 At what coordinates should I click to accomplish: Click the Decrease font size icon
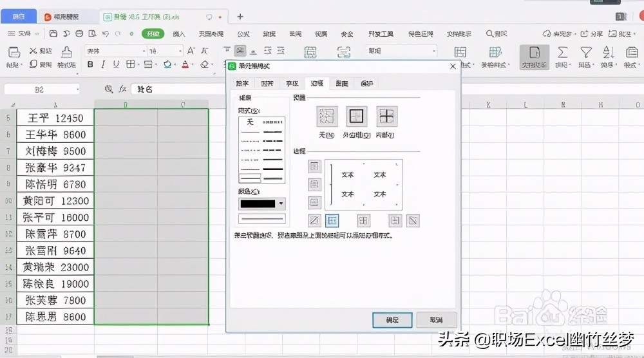point(205,51)
